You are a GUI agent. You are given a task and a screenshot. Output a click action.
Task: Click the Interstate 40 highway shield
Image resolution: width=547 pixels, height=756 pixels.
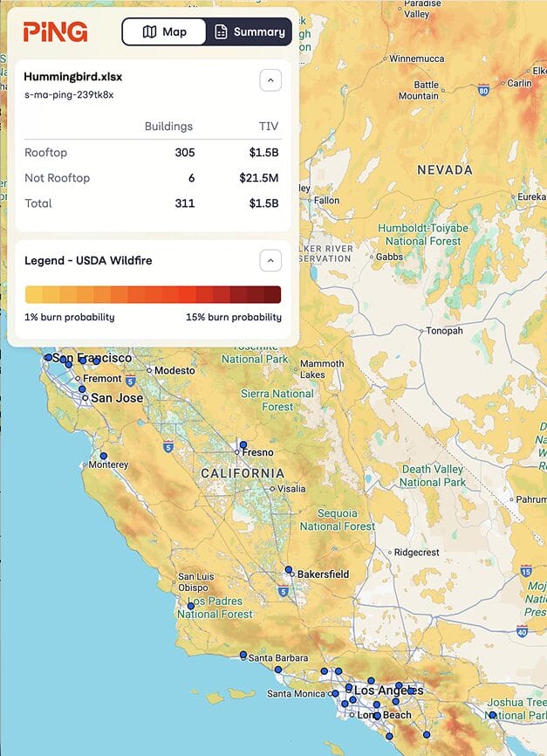(x=521, y=632)
